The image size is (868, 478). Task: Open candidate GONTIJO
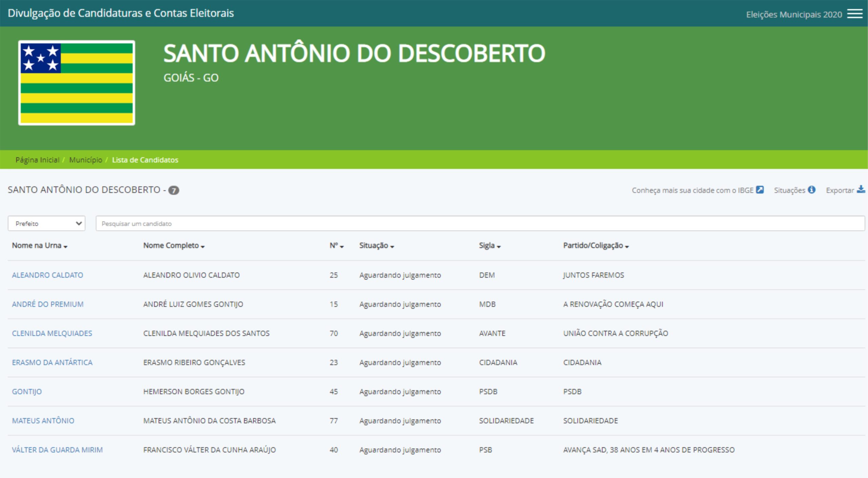point(27,392)
